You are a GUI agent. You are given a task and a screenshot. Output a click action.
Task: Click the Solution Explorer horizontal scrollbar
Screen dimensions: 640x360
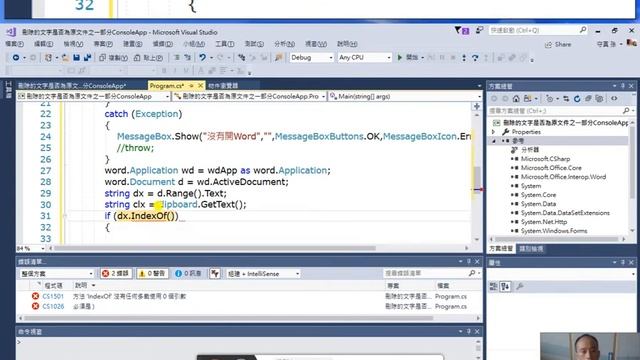[x=556, y=240]
